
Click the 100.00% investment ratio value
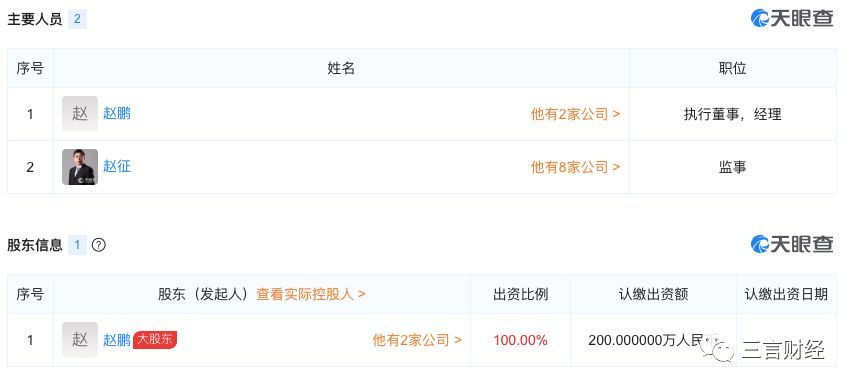(521, 340)
